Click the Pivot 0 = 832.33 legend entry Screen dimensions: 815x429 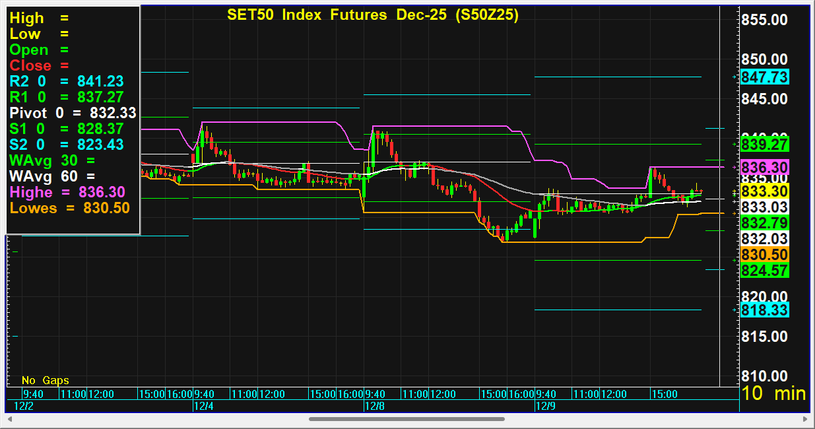71,113
